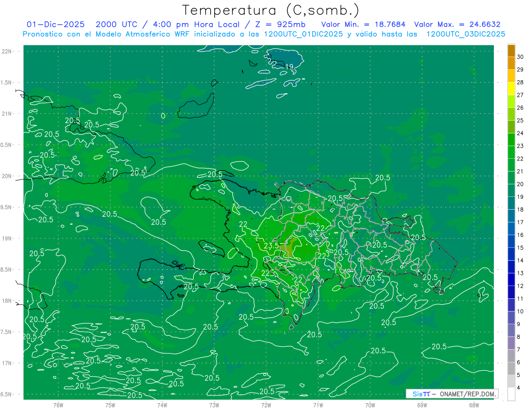Click the '19N' latitude axis label
Screen dimensions: 532x411
(7, 238)
